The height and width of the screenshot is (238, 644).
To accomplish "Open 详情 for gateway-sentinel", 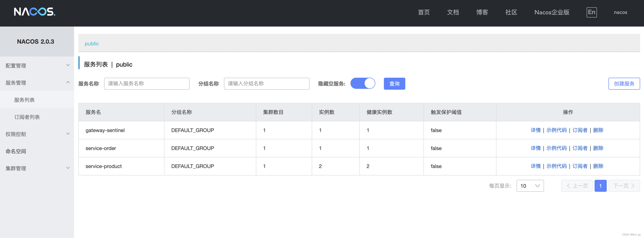I will (x=535, y=130).
